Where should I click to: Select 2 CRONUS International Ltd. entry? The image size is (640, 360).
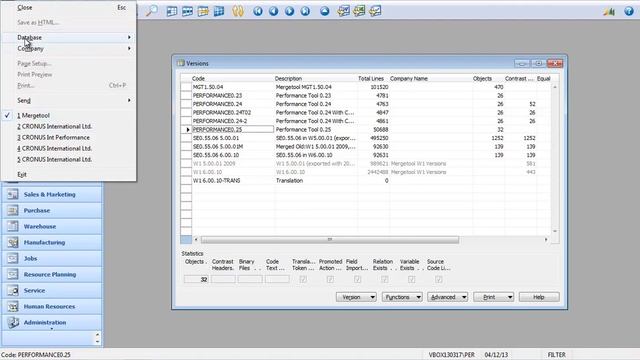click(69, 127)
